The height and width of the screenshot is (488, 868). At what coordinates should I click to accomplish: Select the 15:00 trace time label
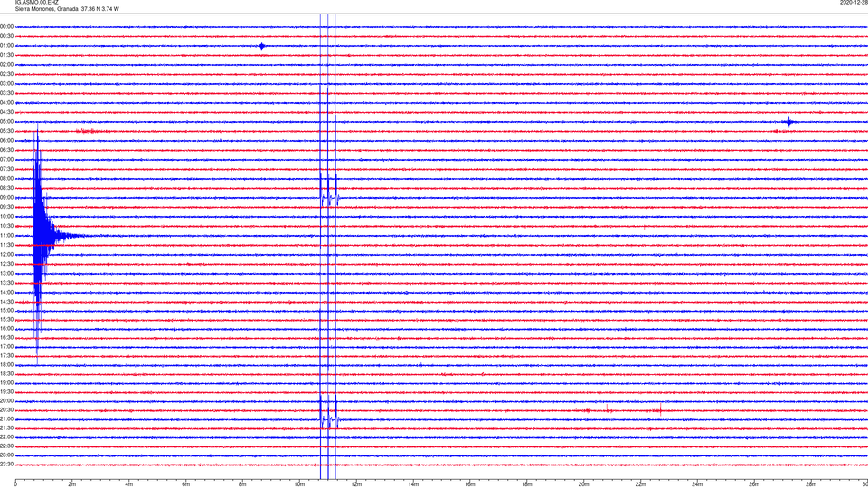point(6,310)
